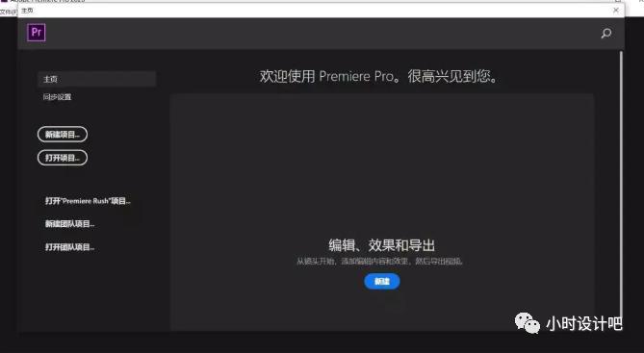Click the 新建项目 new project button

tap(63, 135)
